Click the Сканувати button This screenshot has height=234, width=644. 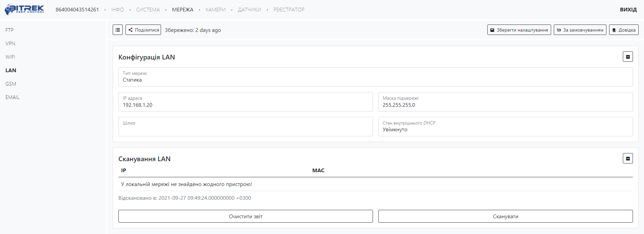click(x=505, y=217)
